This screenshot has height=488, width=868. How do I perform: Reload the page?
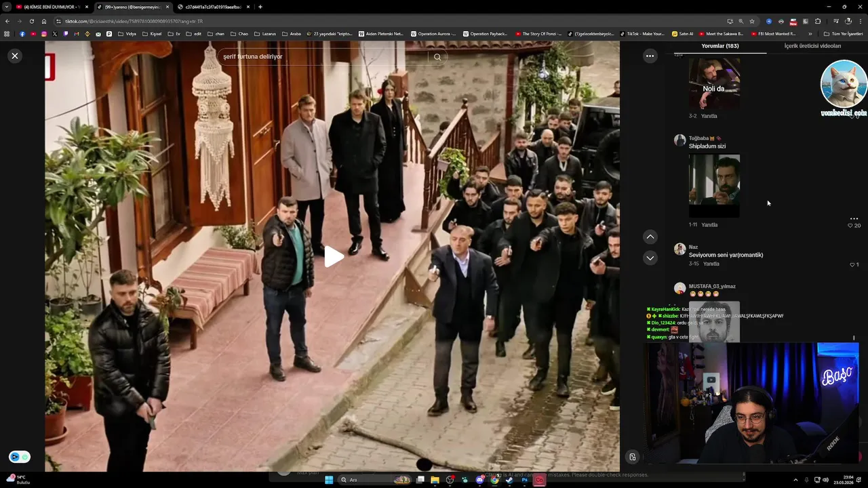(31, 21)
